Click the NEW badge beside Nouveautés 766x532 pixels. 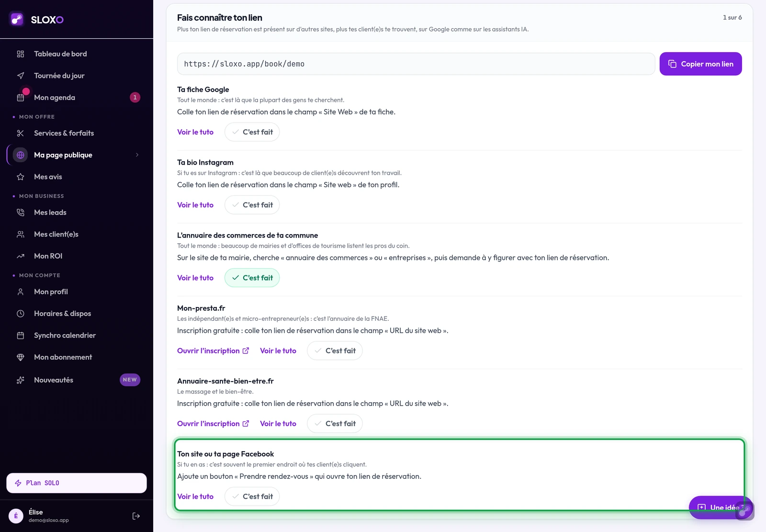click(130, 380)
